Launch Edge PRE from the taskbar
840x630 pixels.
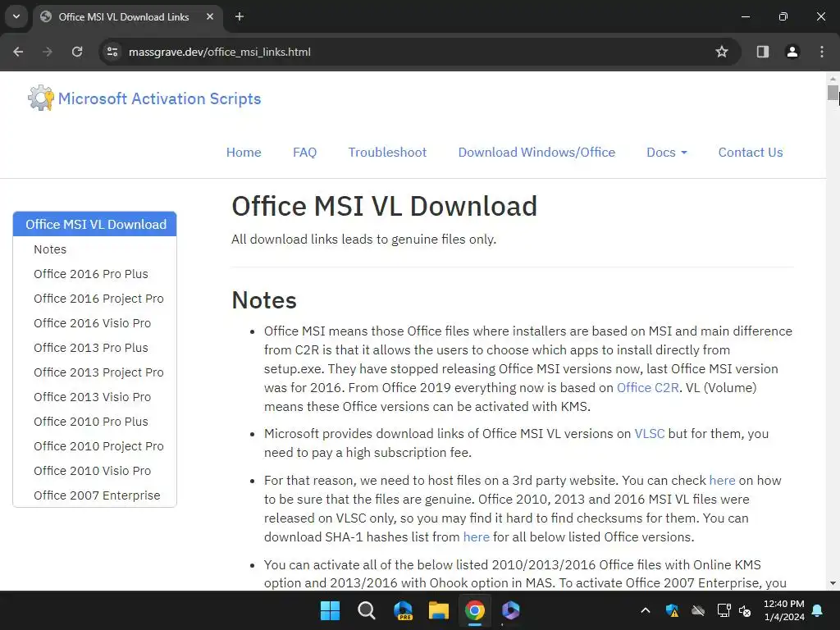(403, 610)
